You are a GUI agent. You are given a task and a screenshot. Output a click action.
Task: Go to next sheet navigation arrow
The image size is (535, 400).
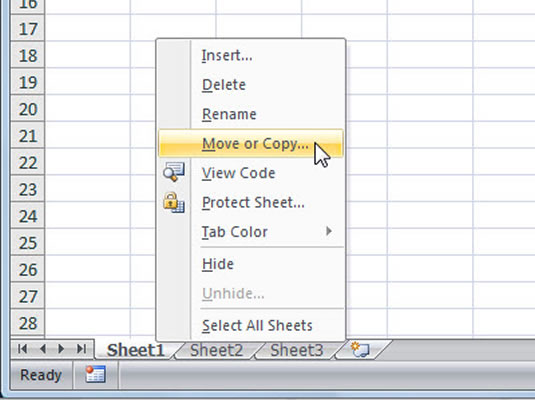(x=61, y=348)
